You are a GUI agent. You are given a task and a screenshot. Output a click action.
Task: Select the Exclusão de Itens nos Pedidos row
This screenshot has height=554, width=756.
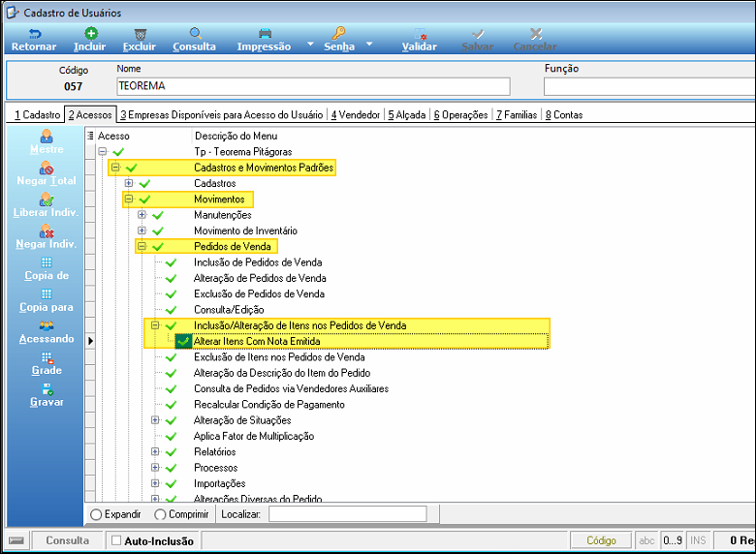pyautogui.click(x=279, y=357)
